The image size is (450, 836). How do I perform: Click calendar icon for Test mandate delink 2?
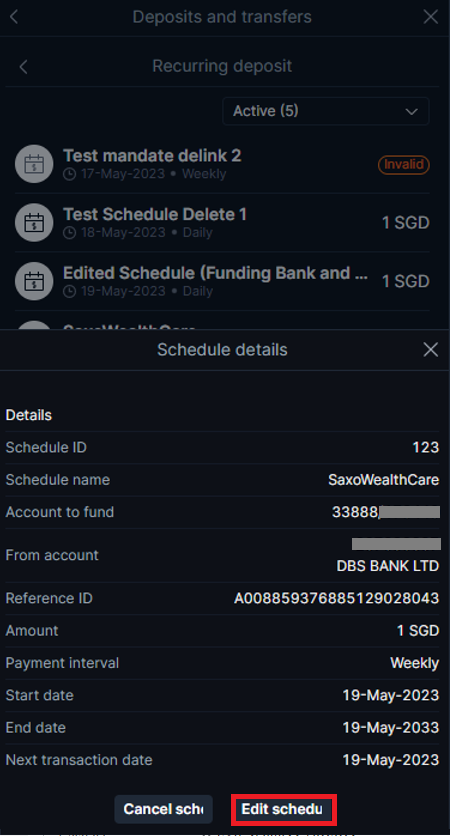[x=34, y=164]
